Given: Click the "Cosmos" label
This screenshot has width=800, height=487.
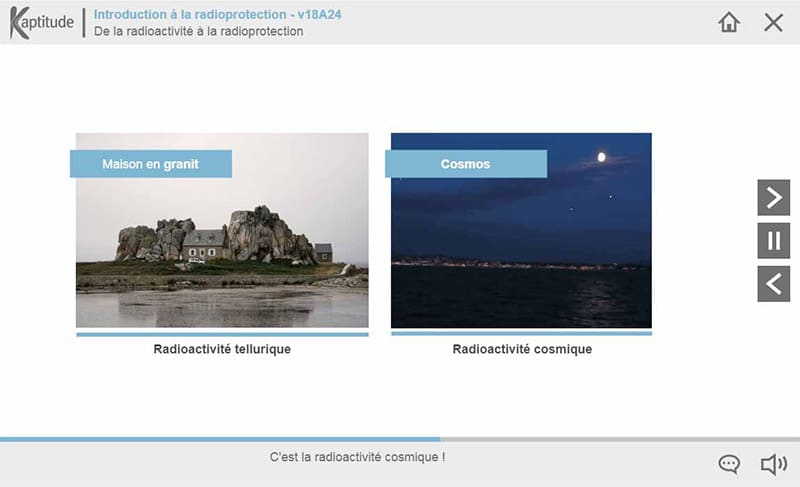Looking at the screenshot, I should pos(465,164).
